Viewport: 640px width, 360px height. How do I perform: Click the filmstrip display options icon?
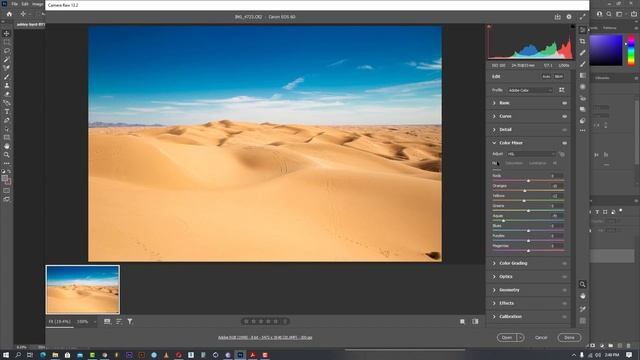(x=107, y=322)
